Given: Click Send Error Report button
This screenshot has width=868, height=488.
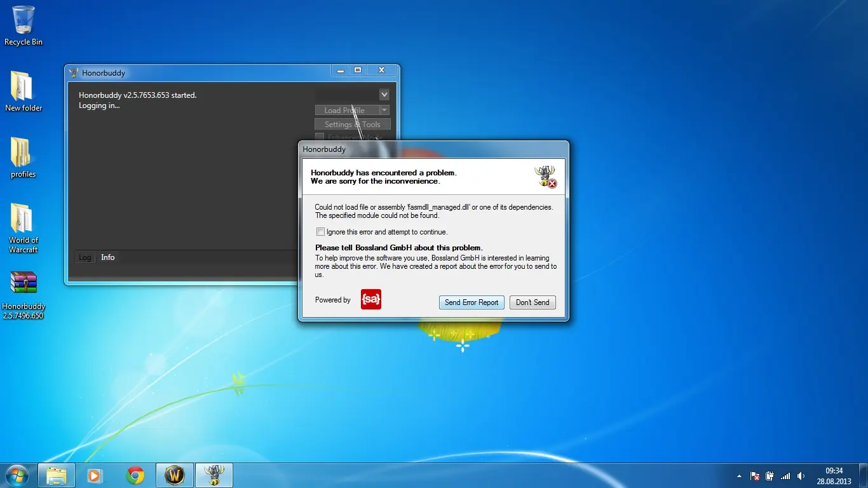Looking at the screenshot, I should click(471, 302).
